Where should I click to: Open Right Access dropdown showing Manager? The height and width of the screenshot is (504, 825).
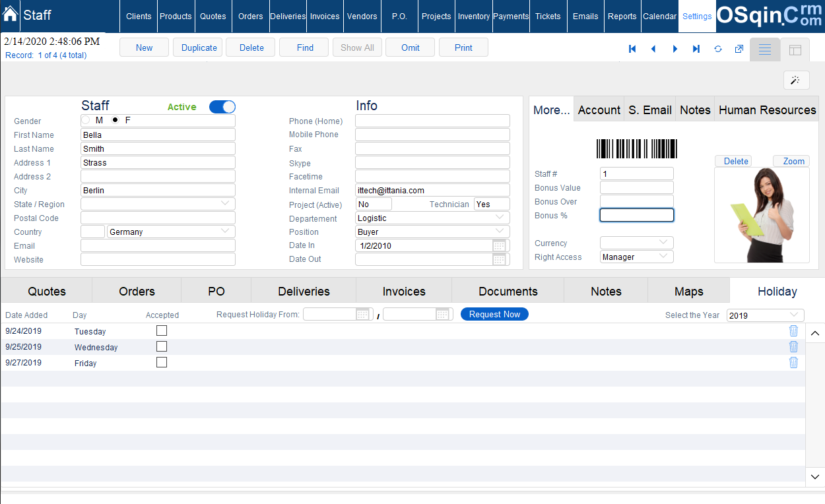tap(637, 257)
